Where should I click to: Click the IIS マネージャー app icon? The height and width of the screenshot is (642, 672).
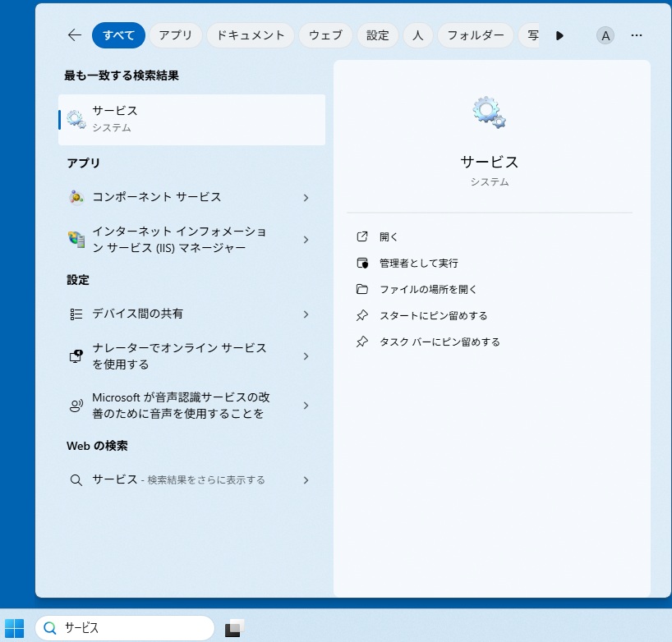[x=76, y=240]
